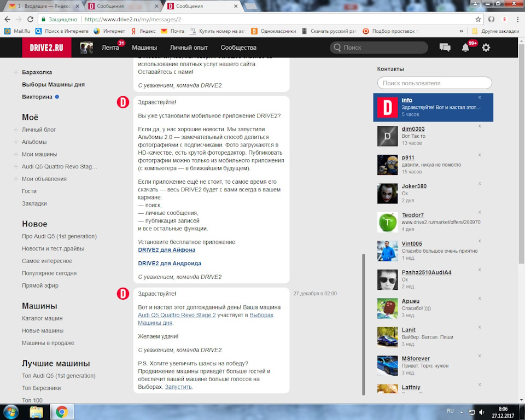Screen dimensions: 525x420
Task: Follow the DRIVE2 для Айфона link
Action: 166,250
